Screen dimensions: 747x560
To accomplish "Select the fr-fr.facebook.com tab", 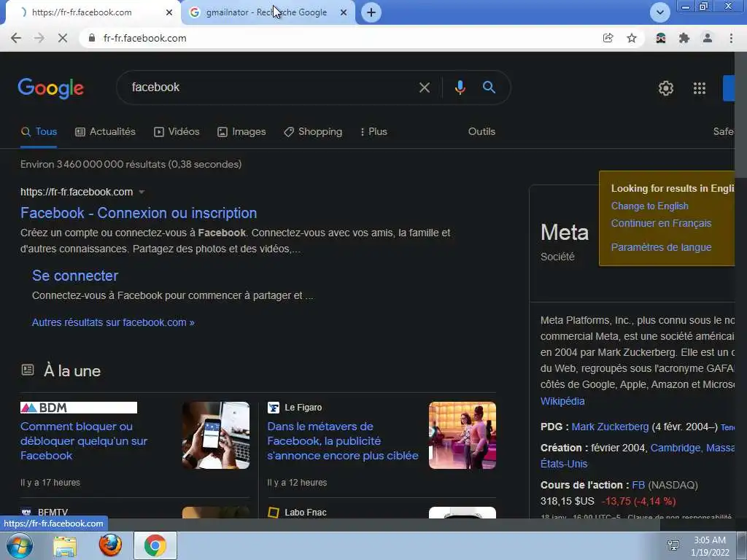I will tap(93, 12).
